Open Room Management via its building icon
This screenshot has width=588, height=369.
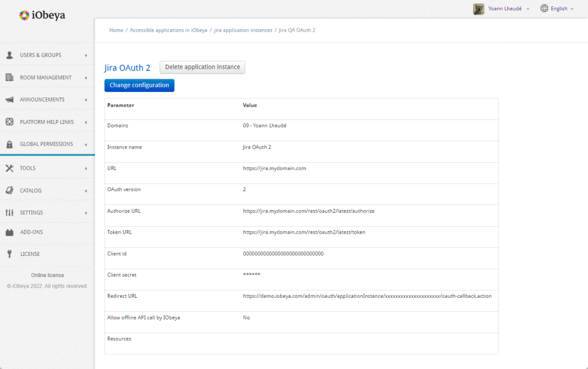[x=9, y=77]
